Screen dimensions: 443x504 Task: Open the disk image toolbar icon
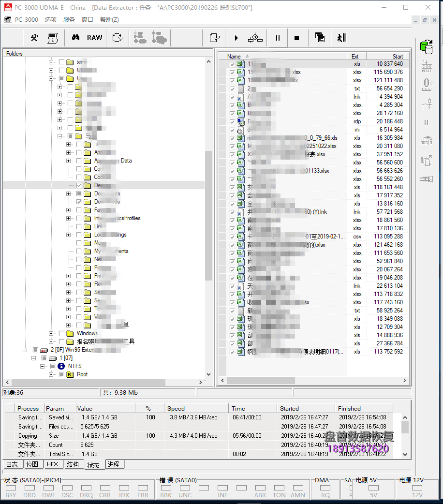[118, 38]
